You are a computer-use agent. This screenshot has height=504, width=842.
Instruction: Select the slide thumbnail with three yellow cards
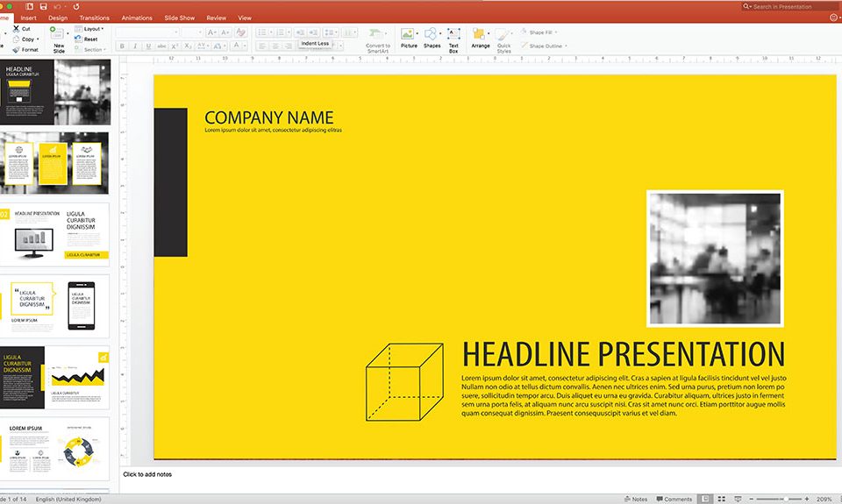54,163
